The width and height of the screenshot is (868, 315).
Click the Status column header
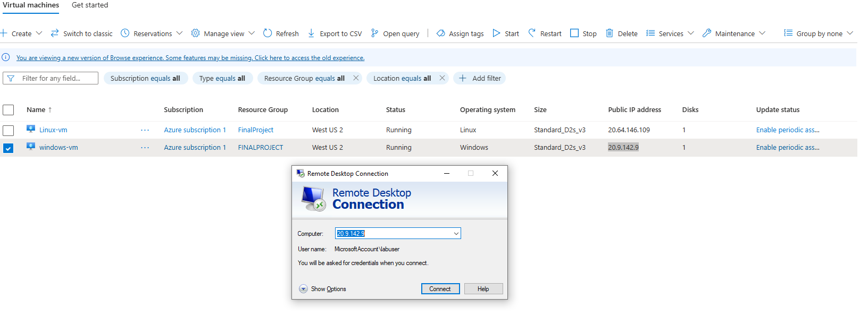(x=396, y=110)
